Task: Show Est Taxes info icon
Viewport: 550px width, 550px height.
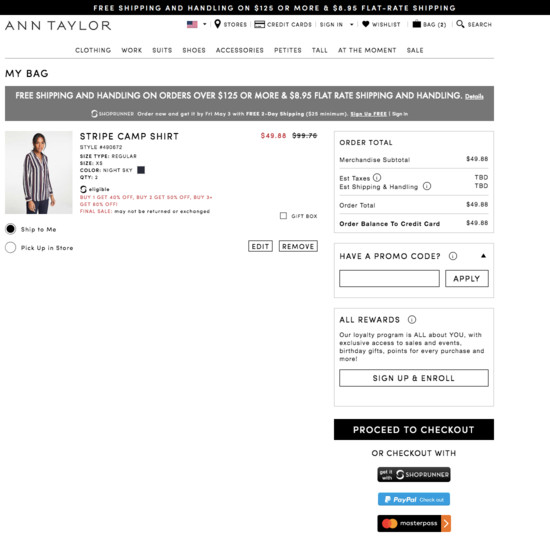Action: click(x=377, y=177)
